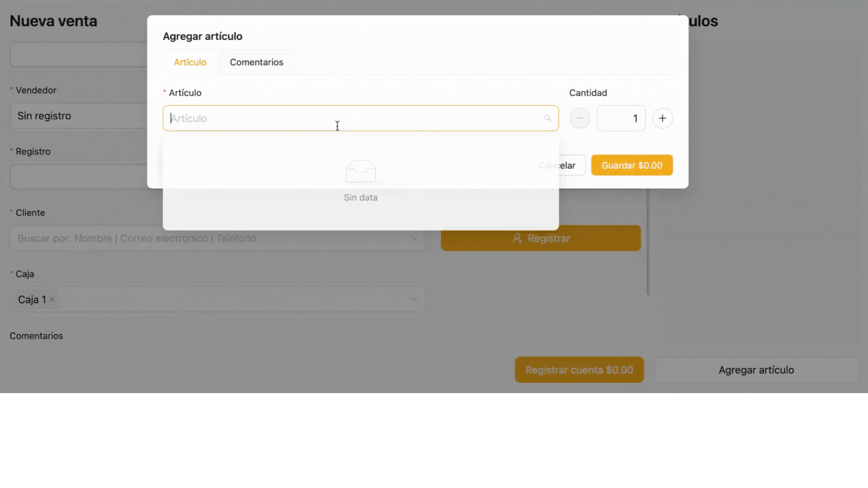Select the Artículo tab
Image resolution: width=868 pixels, height=488 pixels.
coord(190,62)
